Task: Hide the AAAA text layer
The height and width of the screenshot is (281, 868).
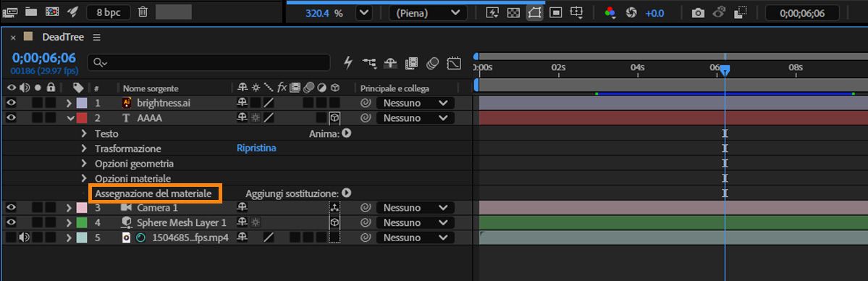Action: click(x=11, y=117)
